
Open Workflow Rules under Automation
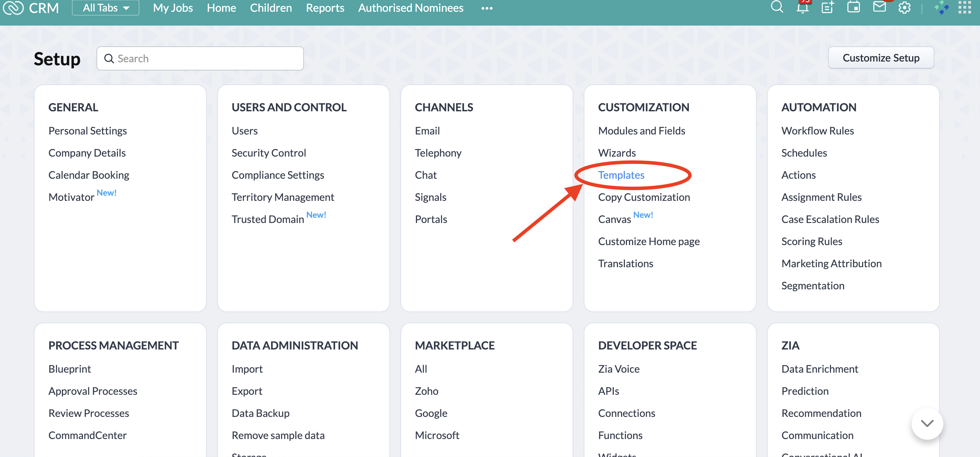[817, 131]
